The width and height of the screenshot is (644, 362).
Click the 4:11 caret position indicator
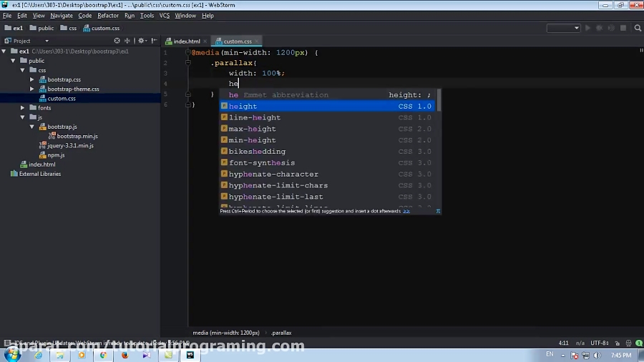[x=564, y=343]
